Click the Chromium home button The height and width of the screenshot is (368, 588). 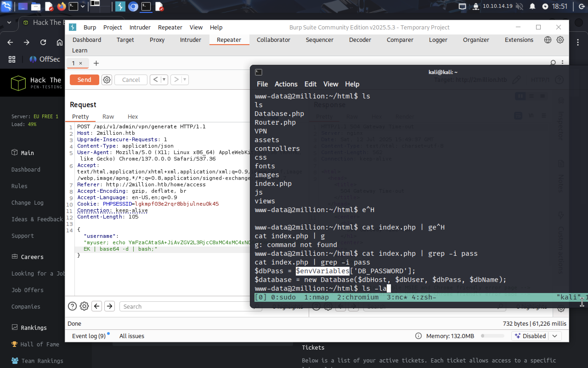coord(59,42)
